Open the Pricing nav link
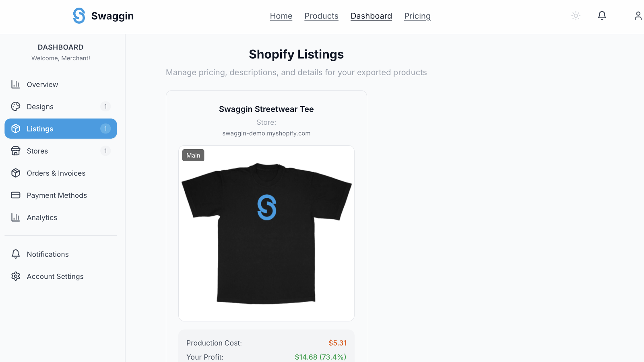This screenshot has width=644, height=362. (x=417, y=16)
